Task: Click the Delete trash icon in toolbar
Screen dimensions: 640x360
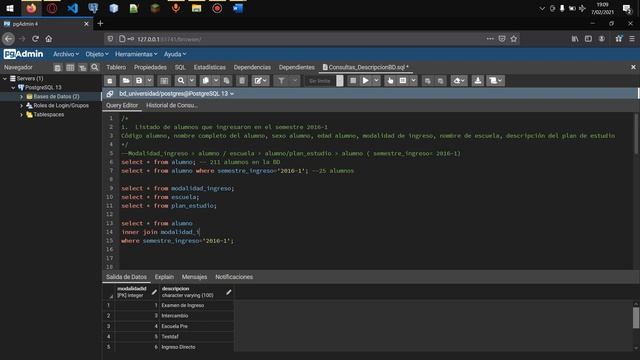Action: click(x=242, y=81)
